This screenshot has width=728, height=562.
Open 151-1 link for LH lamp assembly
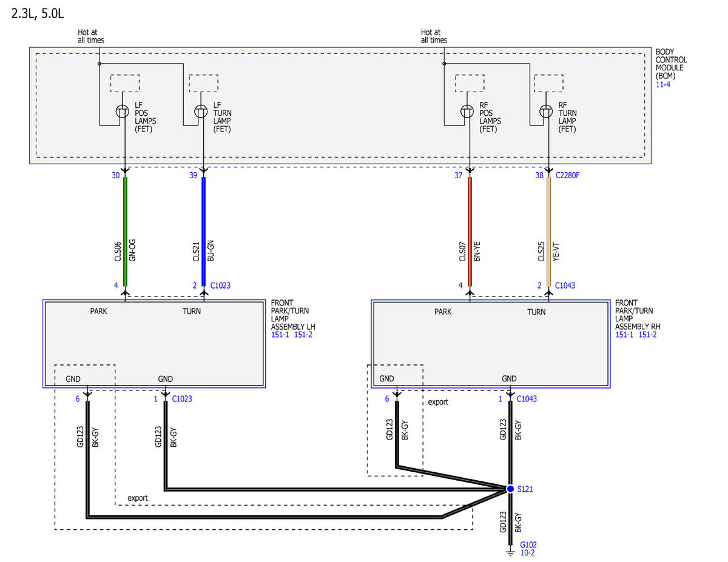(x=281, y=335)
